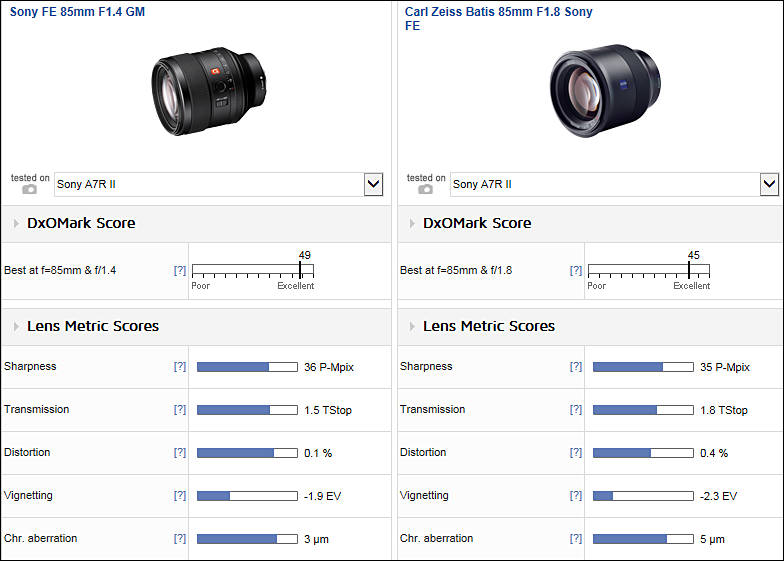This screenshot has width=784, height=561.
Task: Click the Zeiss DxOMark score scale showing 45
Action: 649,271
